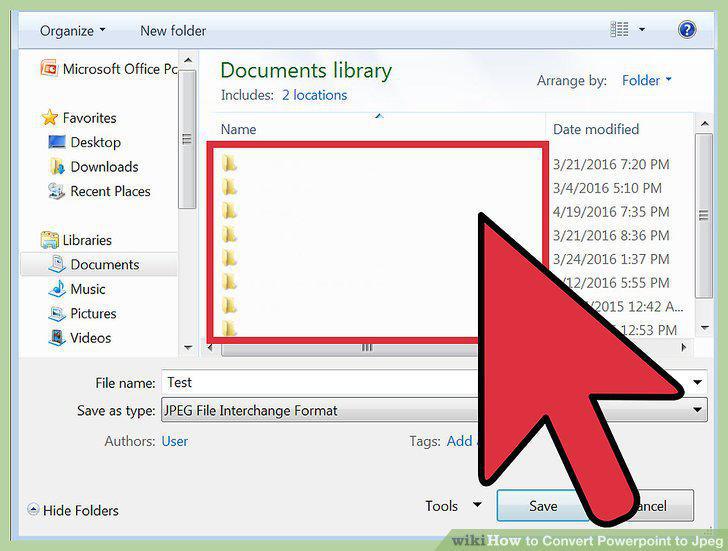Click the date 3/4/2016 5:10 PM
Image resolution: width=728 pixels, height=551 pixels.
click(607, 188)
